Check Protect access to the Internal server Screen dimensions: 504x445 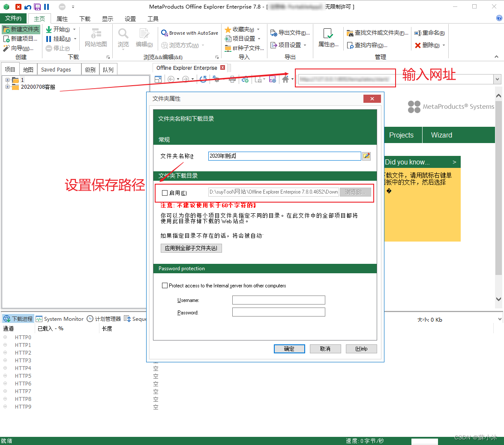pos(165,285)
